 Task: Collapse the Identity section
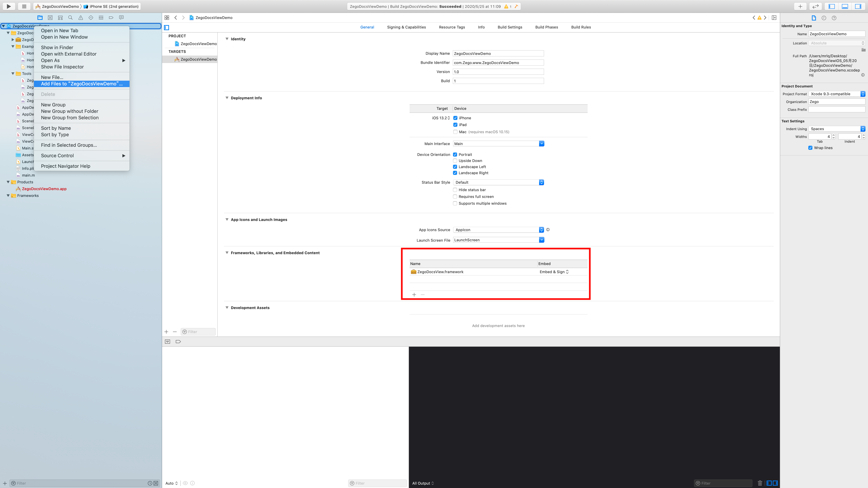click(227, 39)
